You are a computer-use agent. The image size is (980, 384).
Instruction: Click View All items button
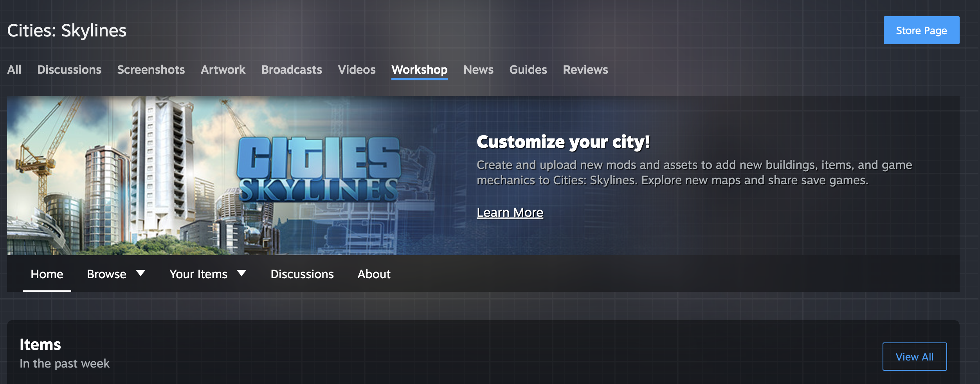[915, 357]
